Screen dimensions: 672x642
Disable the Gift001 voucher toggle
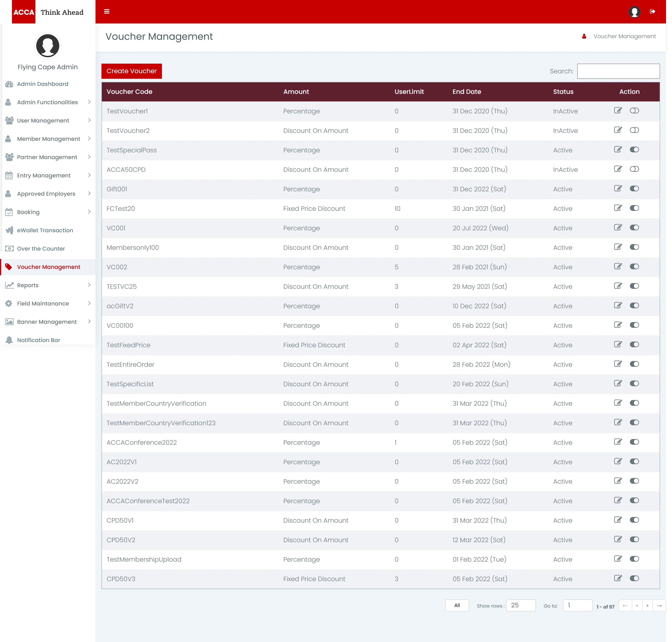(x=634, y=189)
